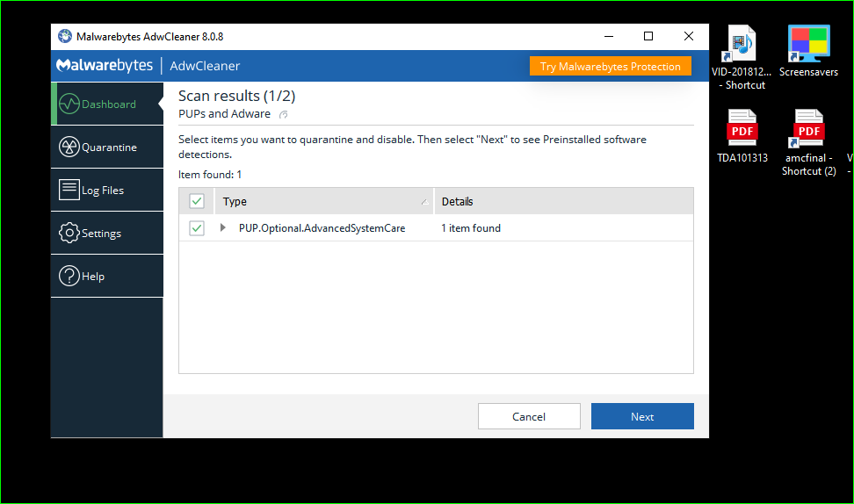
Task: Click the Quarantine biohazard icon
Action: [x=69, y=147]
